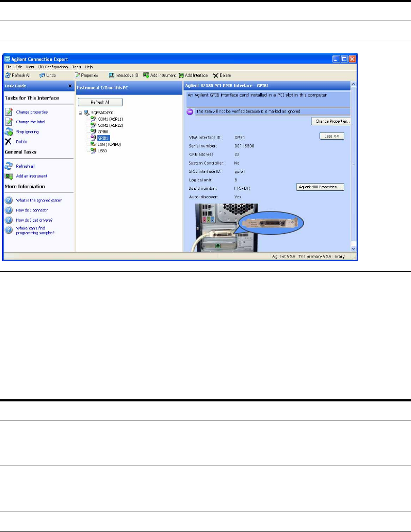This screenshot has width=411, height=532.
Task: Click the details pane scroll down arrow
Action: click(353, 249)
